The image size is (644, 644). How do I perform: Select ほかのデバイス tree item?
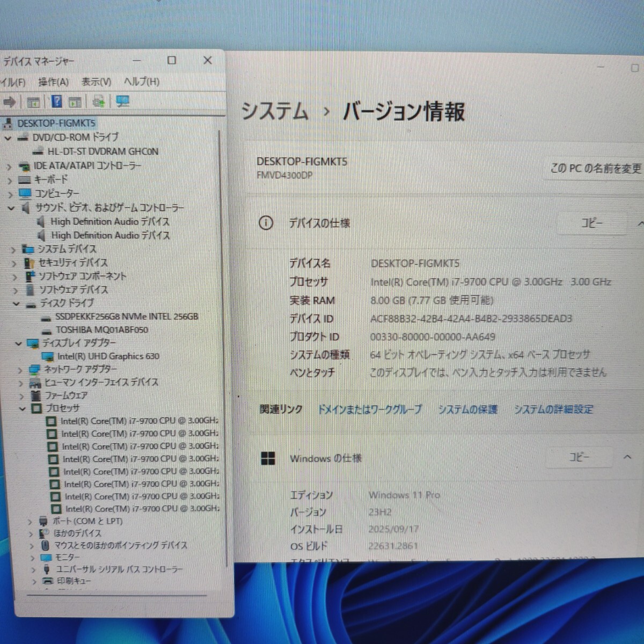[77, 533]
